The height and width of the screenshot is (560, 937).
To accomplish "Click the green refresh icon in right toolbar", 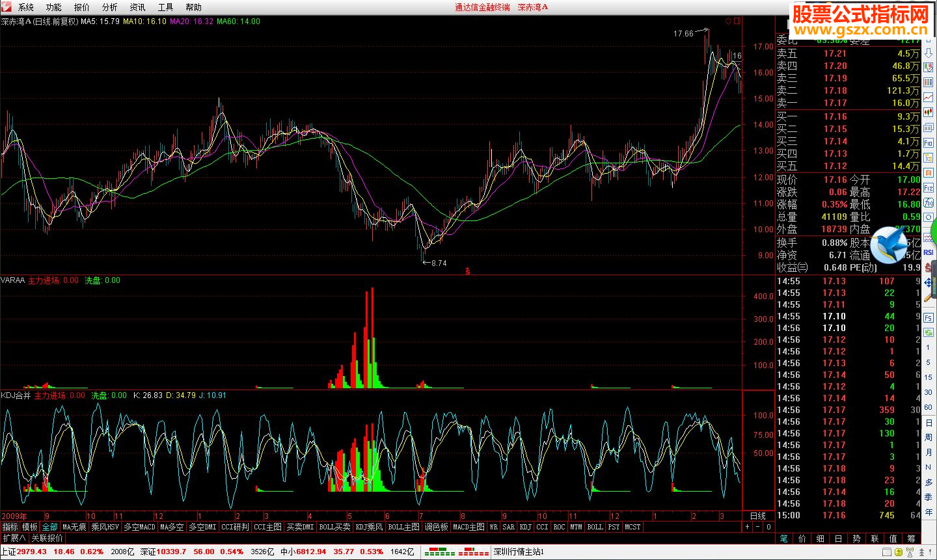I will click(x=929, y=332).
